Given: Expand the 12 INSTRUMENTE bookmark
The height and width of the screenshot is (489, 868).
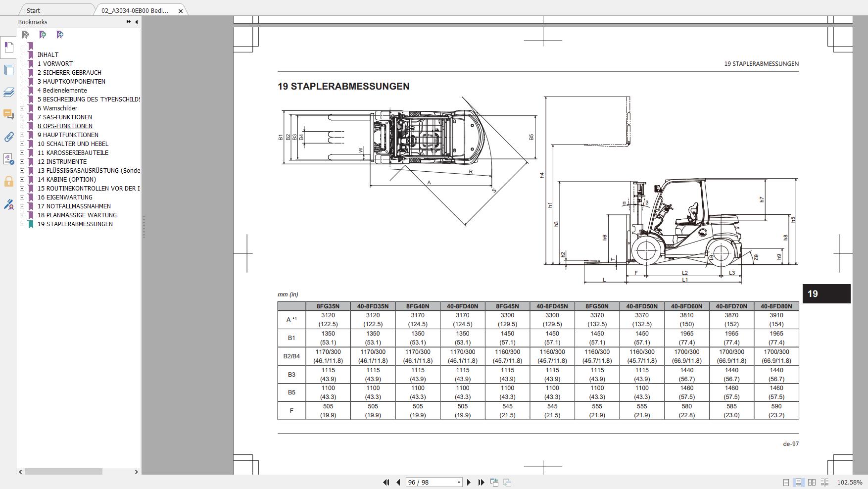Looking at the screenshot, I should [x=22, y=161].
